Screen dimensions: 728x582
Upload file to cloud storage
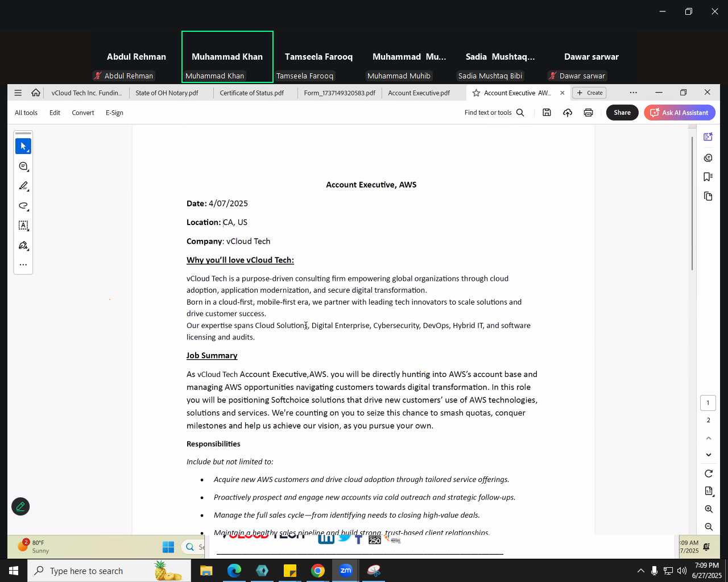click(x=568, y=113)
